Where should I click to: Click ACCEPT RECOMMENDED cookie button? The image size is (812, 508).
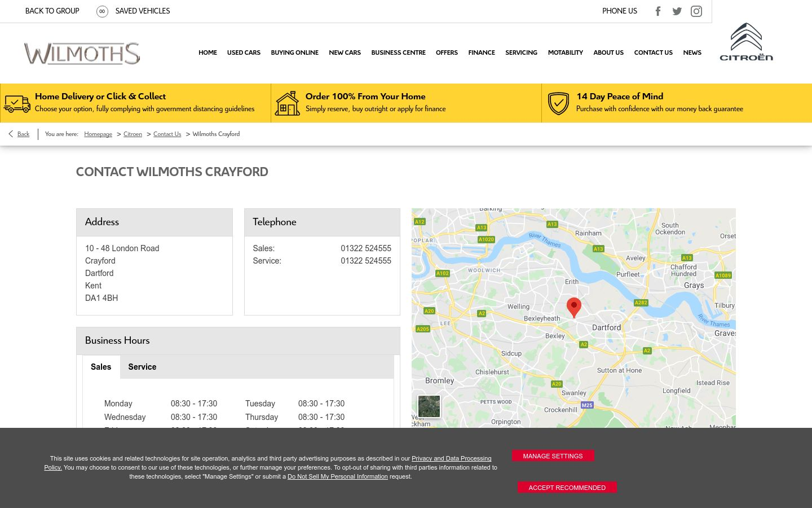567,488
